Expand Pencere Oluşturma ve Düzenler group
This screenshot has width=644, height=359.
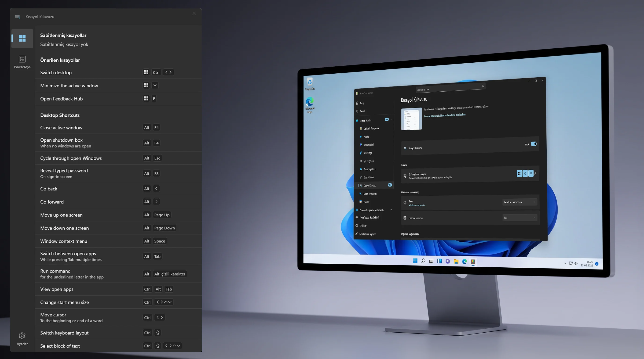[x=374, y=210]
